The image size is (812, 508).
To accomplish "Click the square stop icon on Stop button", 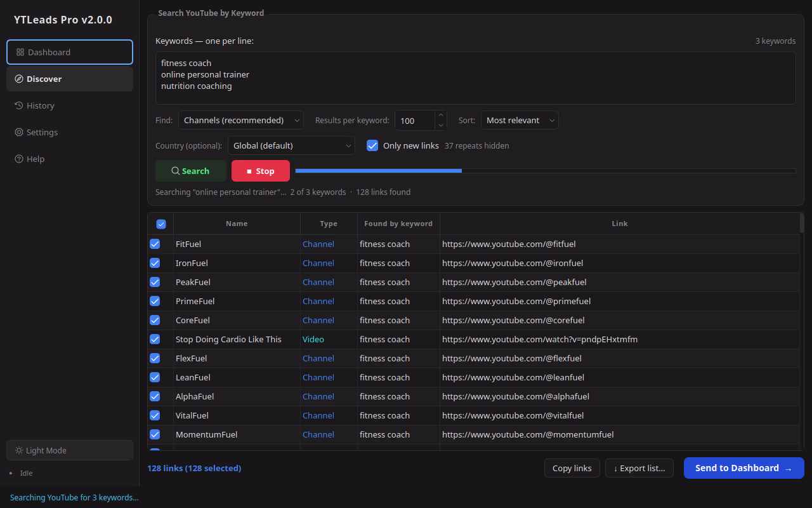I will coord(249,171).
